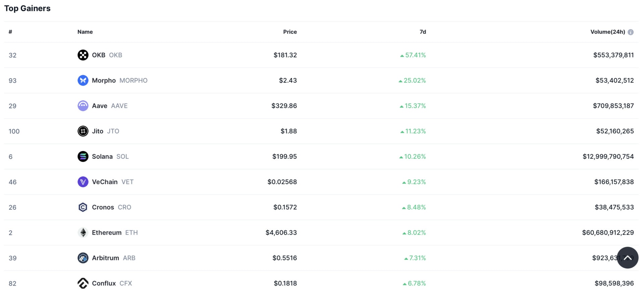Click the Jito coin logo icon

coord(83,131)
